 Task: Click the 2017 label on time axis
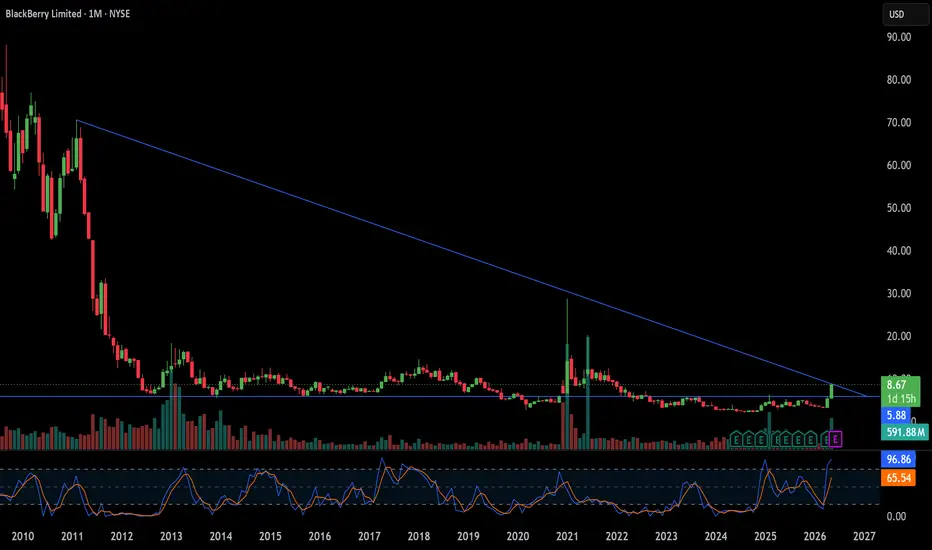point(369,536)
